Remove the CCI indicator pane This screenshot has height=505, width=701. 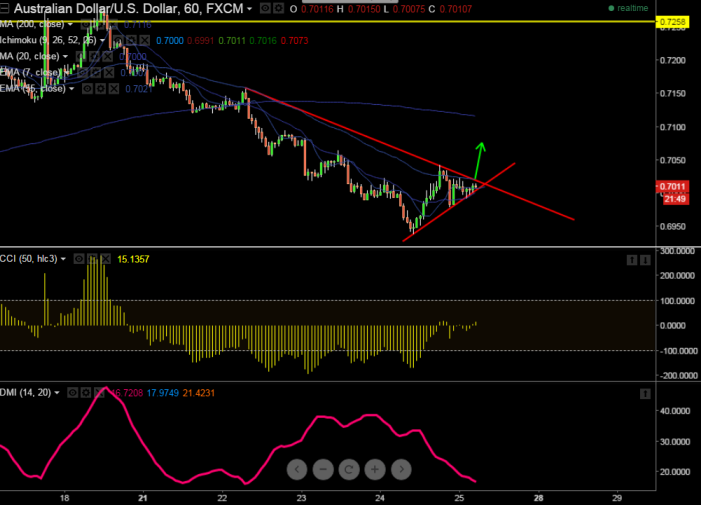tap(106, 259)
